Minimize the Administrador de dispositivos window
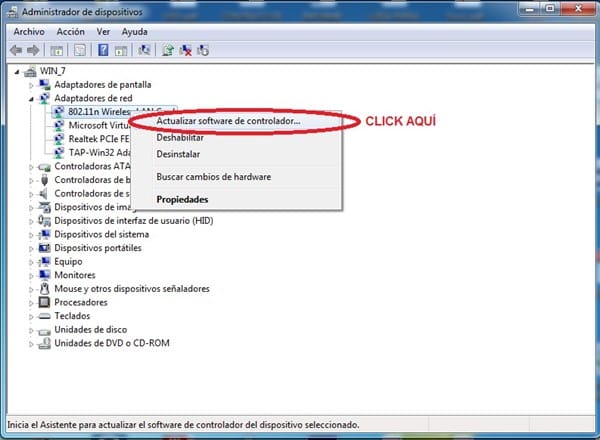The height and width of the screenshot is (440, 600). (530, 8)
